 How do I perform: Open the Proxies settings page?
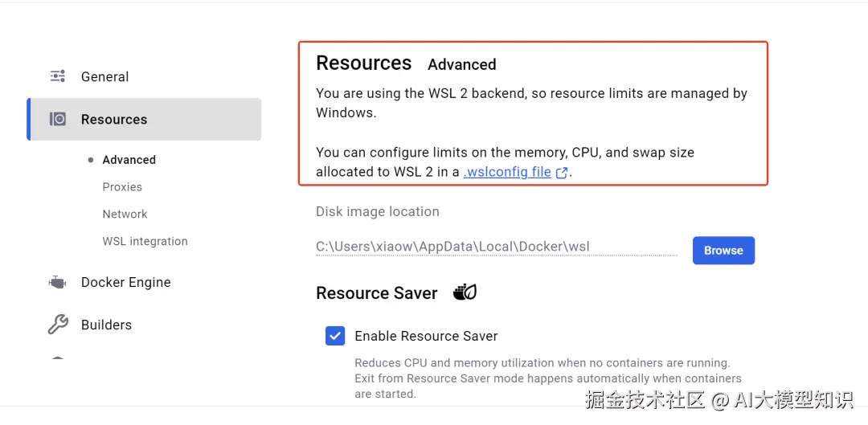[122, 187]
